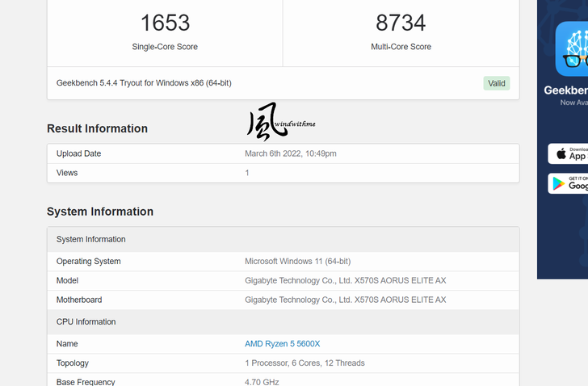Click the 8734 multi-core score value
This screenshot has height=386, width=588.
(x=401, y=23)
